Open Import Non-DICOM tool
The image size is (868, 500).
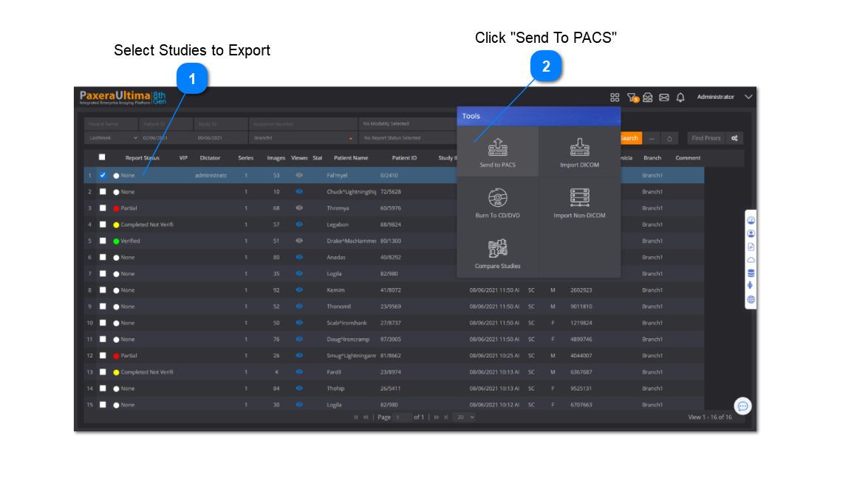(x=579, y=202)
